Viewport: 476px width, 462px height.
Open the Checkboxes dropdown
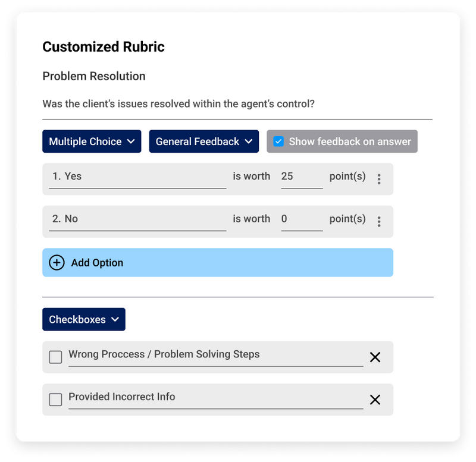coord(84,319)
